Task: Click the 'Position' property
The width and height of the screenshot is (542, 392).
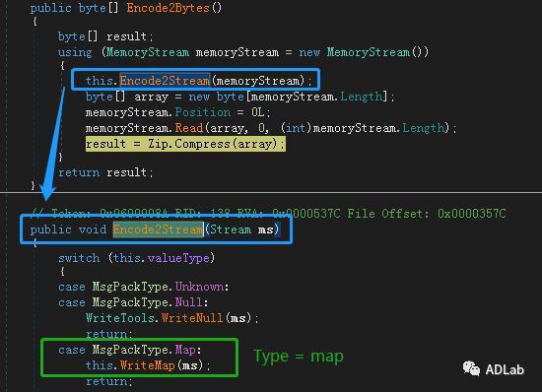Action: [x=203, y=112]
